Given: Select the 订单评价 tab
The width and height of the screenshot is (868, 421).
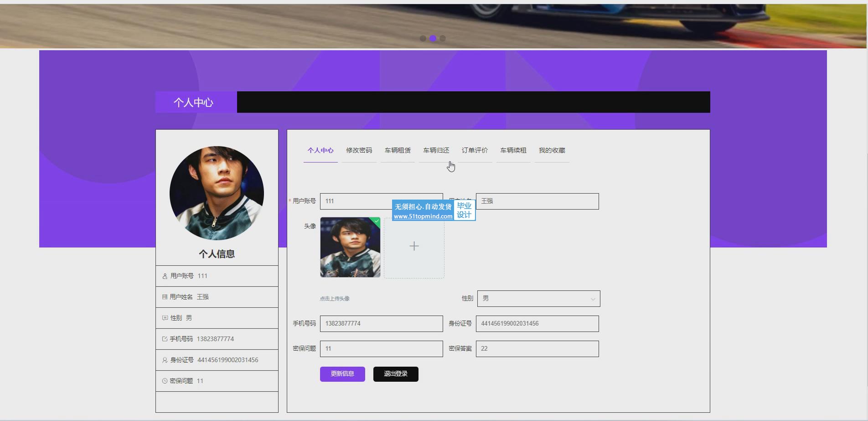Looking at the screenshot, I should point(475,150).
